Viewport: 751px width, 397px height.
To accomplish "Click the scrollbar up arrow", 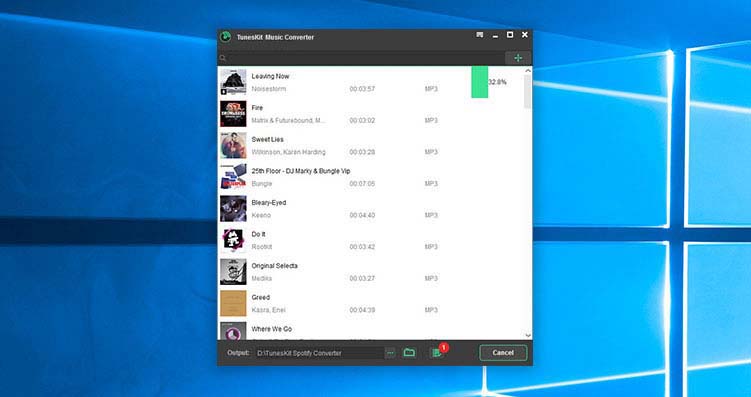I will (528, 70).
